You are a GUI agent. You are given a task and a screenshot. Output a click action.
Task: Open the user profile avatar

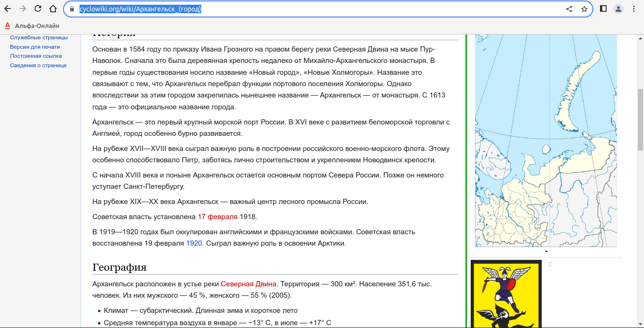click(618, 9)
